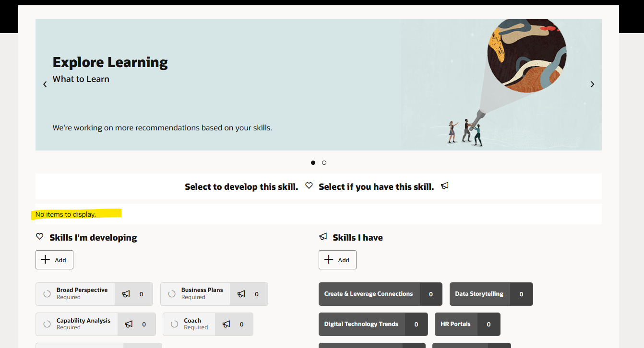This screenshot has height=348, width=644.
Task: Toggle the circle on Capability Analysis skill
Action: click(x=47, y=324)
